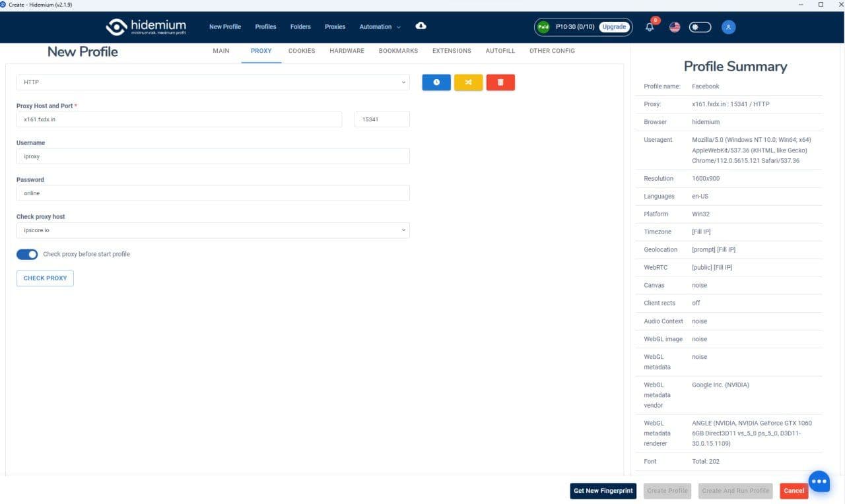The height and width of the screenshot is (504, 845).
Task: Open the Check proxy host ipscore.io dropdown
Action: point(213,230)
